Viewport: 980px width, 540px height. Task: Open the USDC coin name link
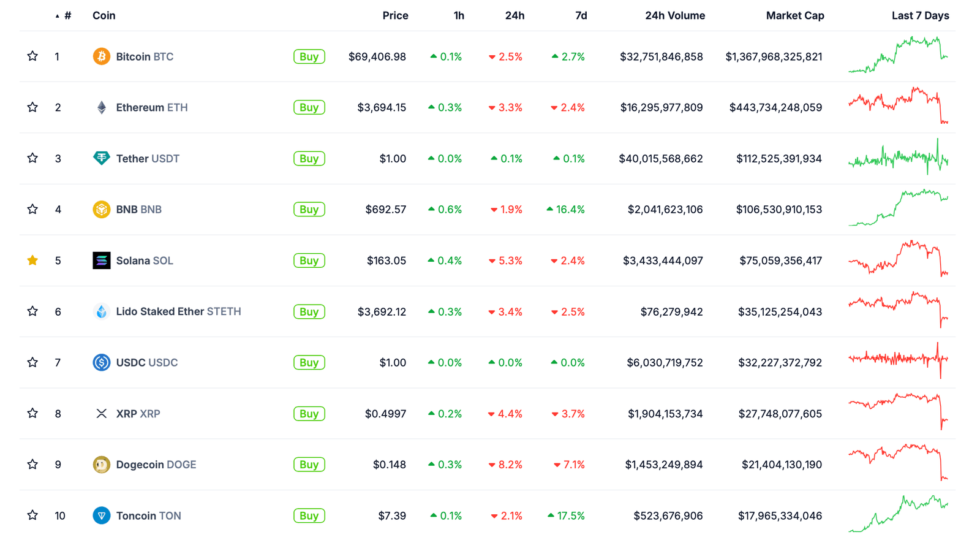click(146, 363)
